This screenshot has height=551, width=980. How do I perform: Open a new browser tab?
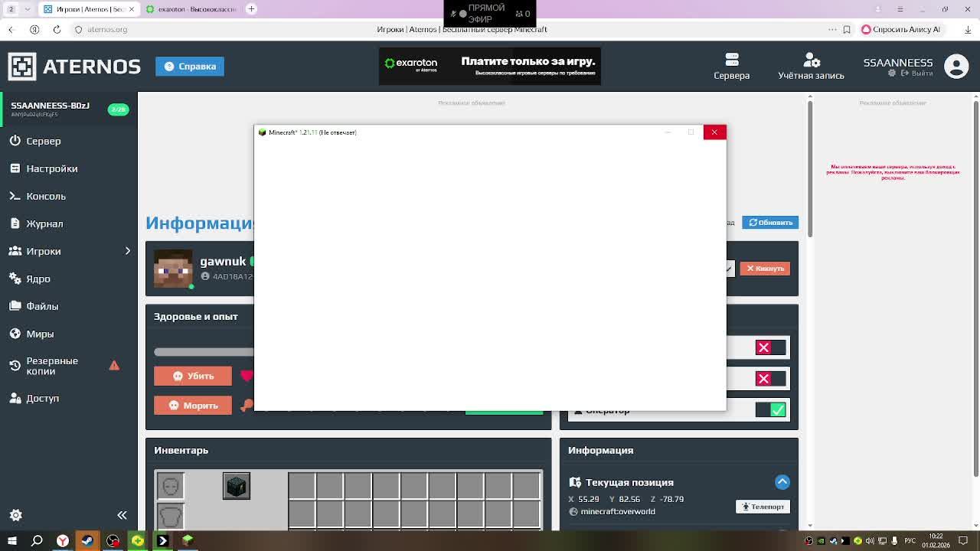tap(251, 9)
